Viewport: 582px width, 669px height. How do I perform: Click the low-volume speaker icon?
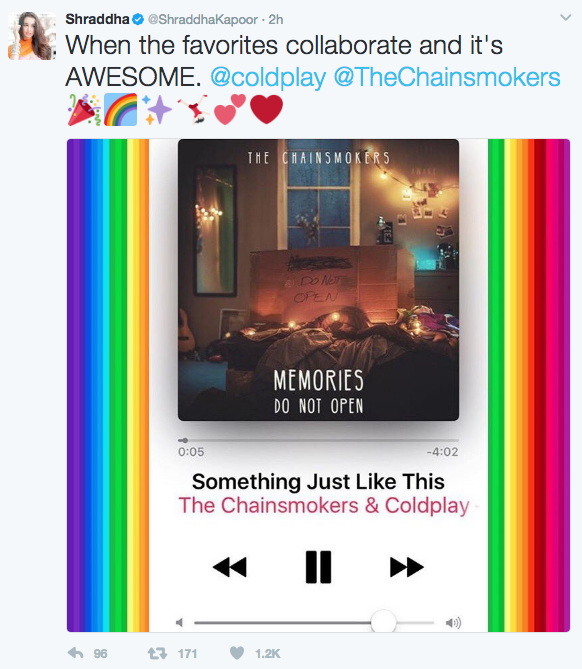coord(180,622)
